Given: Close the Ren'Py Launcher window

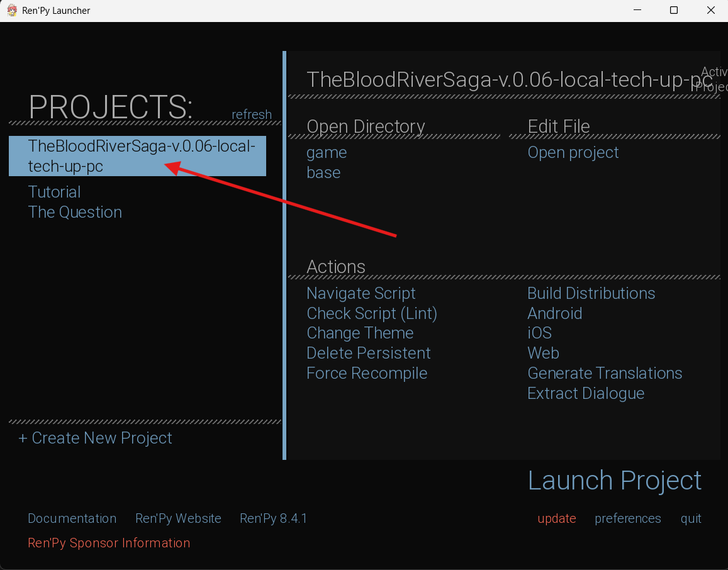Looking at the screenshot, I should pyautogui.click(x=710, y=10).
